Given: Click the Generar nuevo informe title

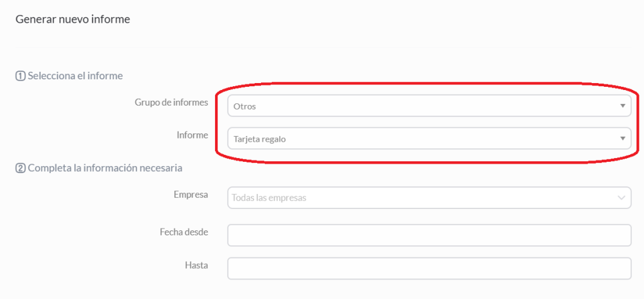Looking at the screenshot, I should click(x=73, y=20).
